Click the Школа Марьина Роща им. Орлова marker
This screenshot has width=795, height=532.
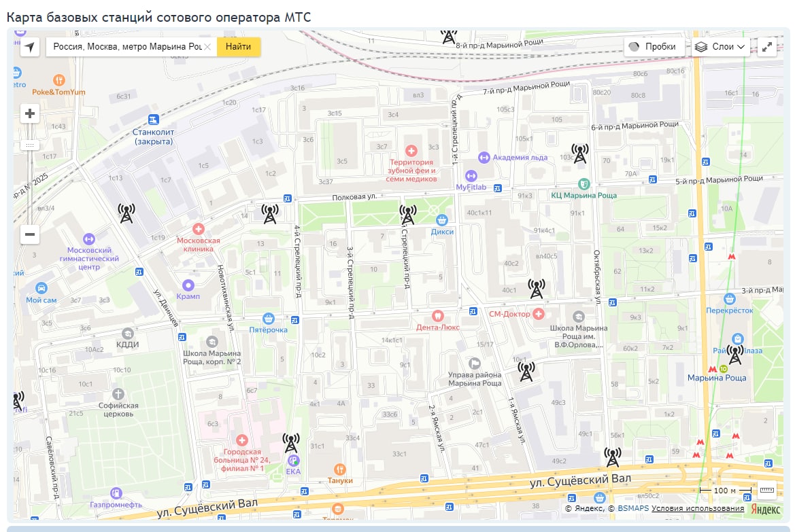pos(579,317)
